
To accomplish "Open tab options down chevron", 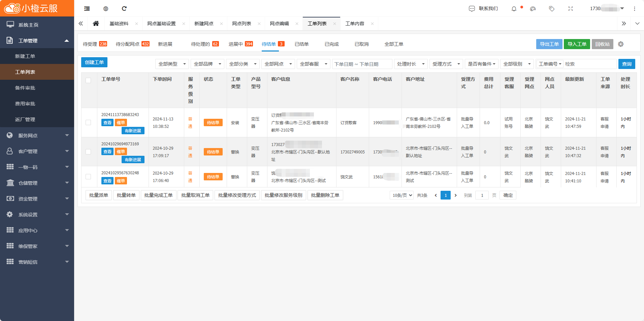I will pos(637,24).
